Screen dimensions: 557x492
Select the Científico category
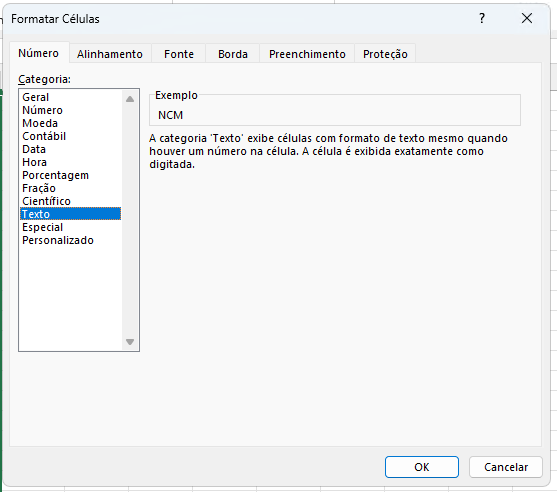[70, 201]
